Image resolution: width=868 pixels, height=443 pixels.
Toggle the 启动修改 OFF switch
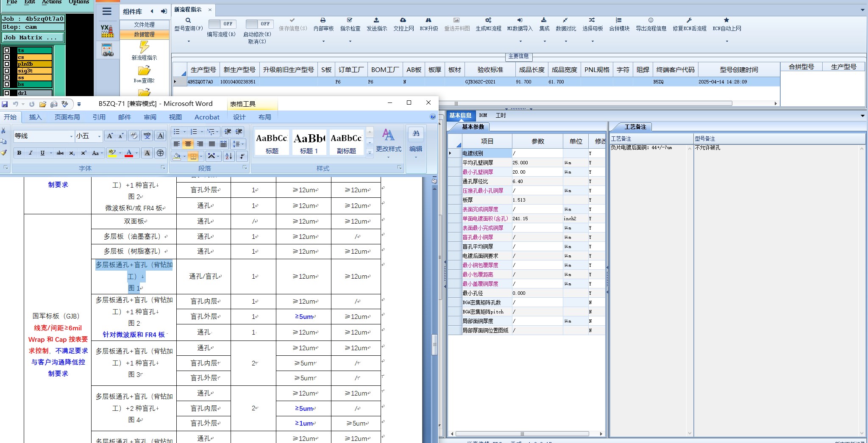point(259,24)
